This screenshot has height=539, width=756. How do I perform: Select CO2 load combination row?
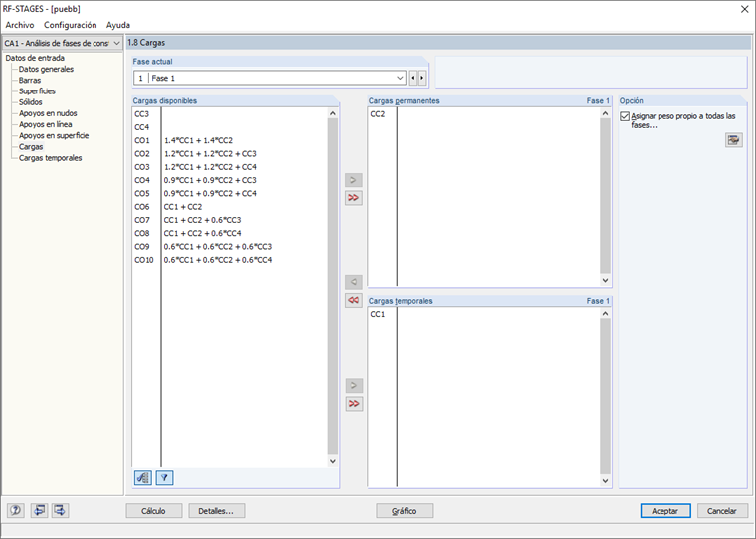pyautogui.click(x=230, y=154)
